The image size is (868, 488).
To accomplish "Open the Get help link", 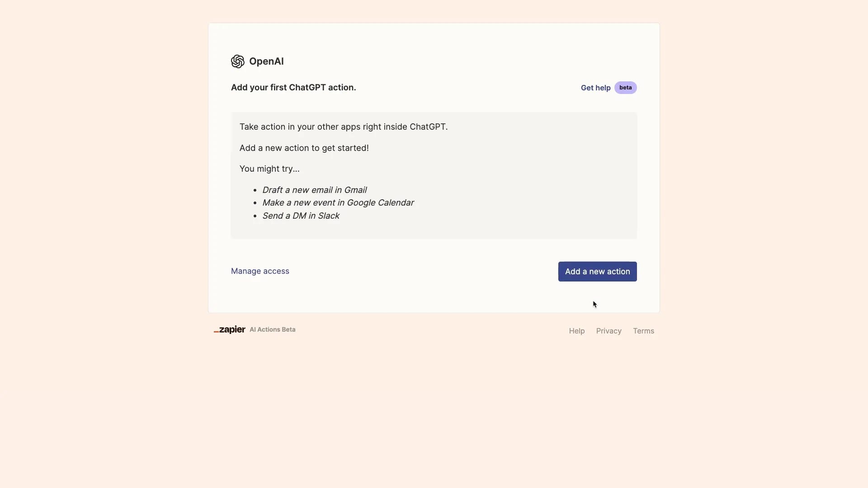I will coord(595,88).
